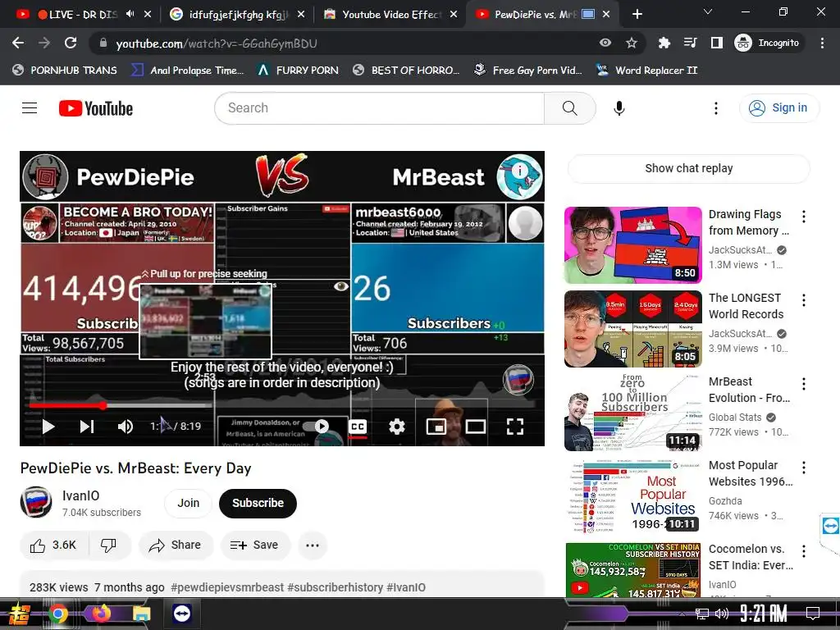The image size is (840, 630).
Task: Open Drawing Flags from Memory video thumbnail
Action: coord(632,244)
